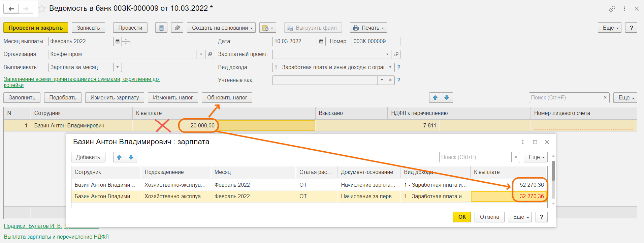Copy link to this document
The image size is (644, 243).
[612, 9]
